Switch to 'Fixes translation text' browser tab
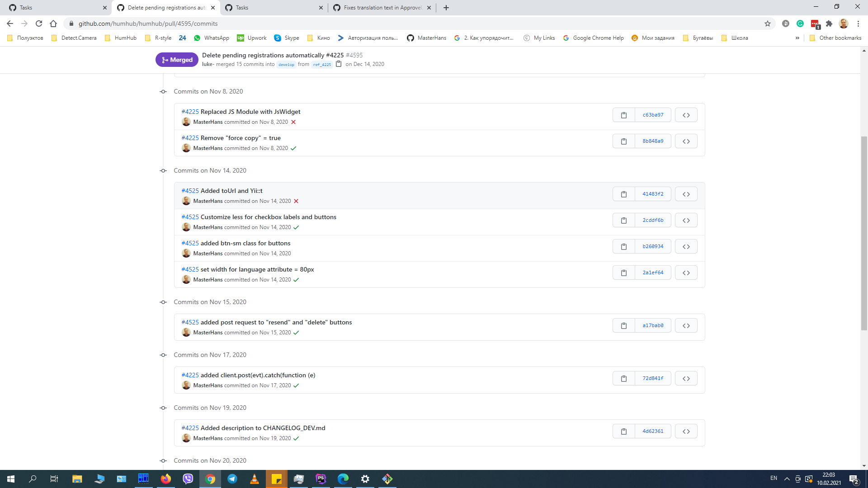This screenshot has width=868, height=488. 382,8
